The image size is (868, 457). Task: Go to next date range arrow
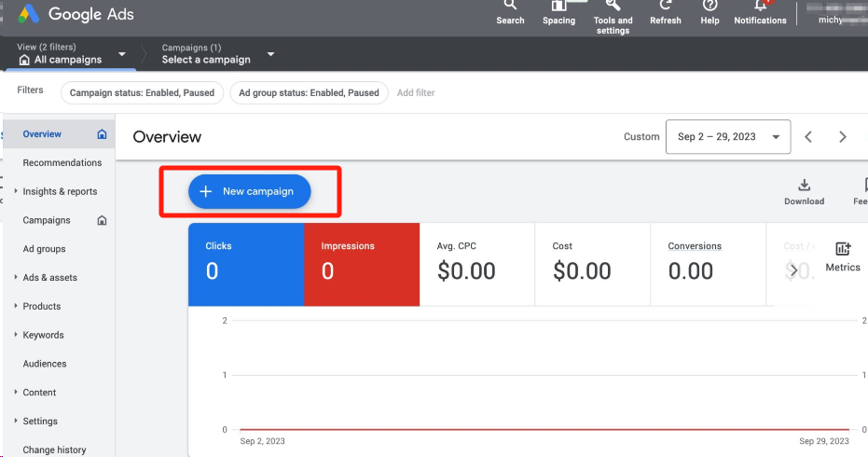[x=843, y=137]
